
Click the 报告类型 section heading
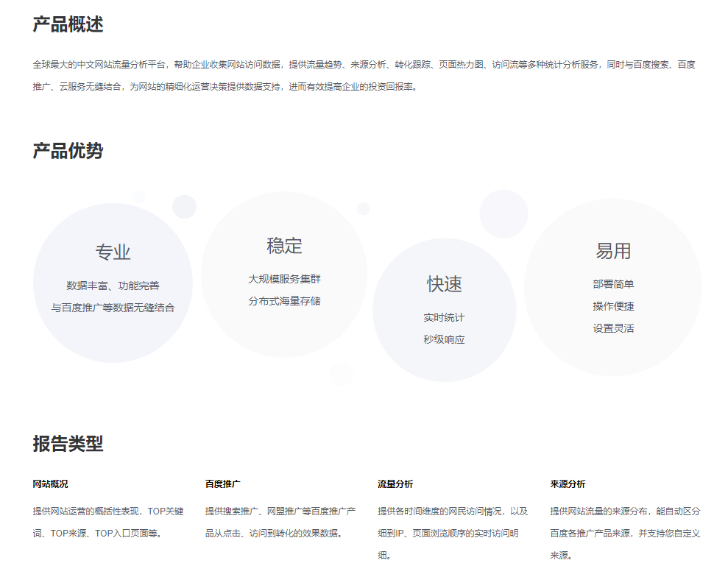(x=68, y=444)
